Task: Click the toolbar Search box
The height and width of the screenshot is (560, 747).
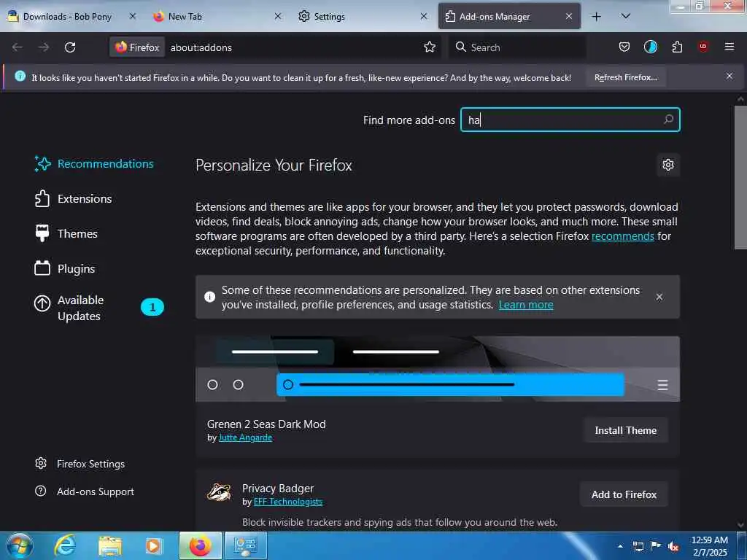Action: point(517,47)
